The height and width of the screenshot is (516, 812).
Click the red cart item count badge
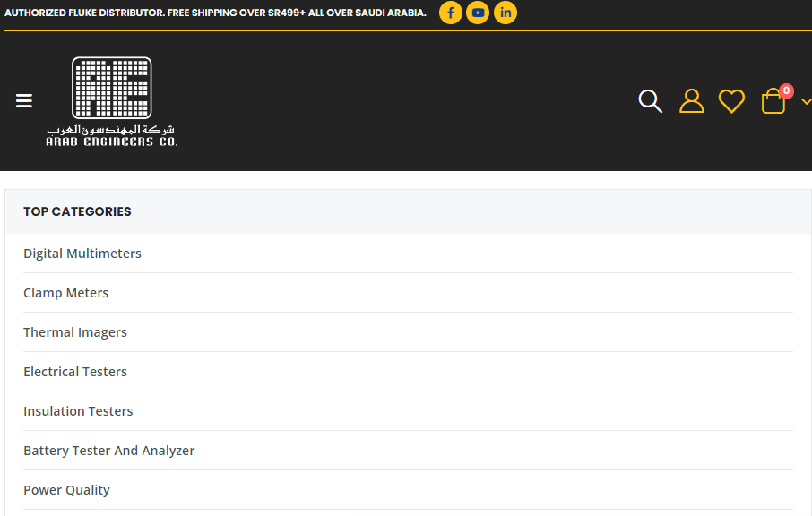[x=786, y=90]
